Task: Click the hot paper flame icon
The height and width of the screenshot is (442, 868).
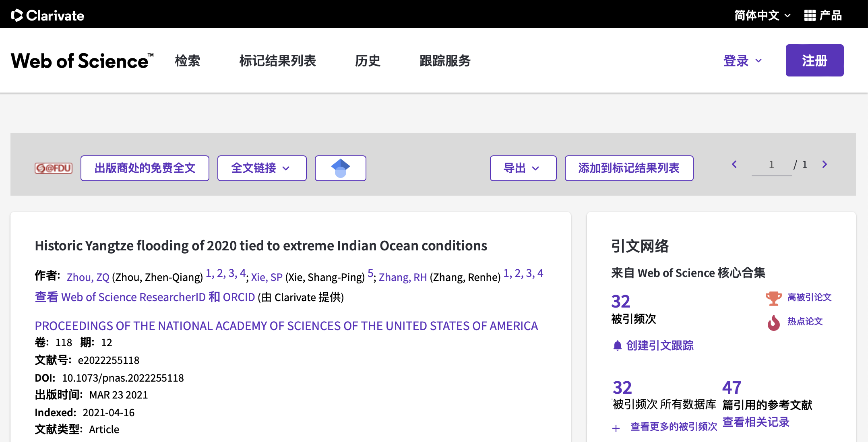Action: (773, 322)
